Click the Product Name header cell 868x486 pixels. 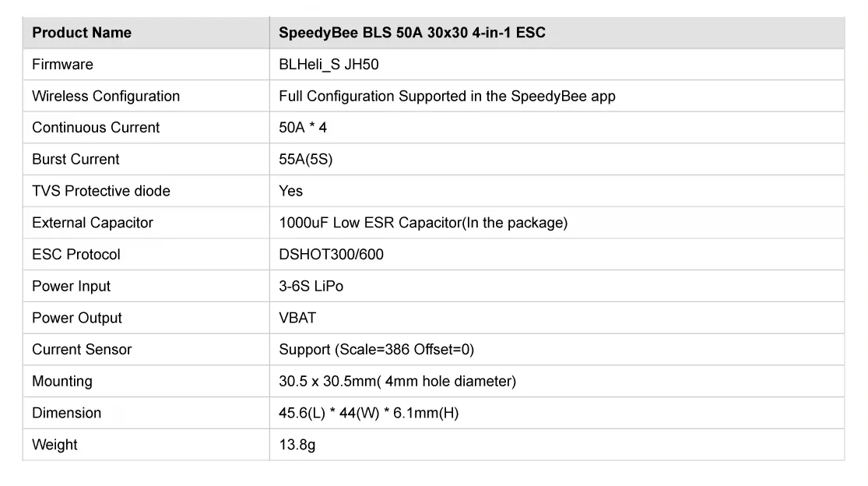pos(82,33)
